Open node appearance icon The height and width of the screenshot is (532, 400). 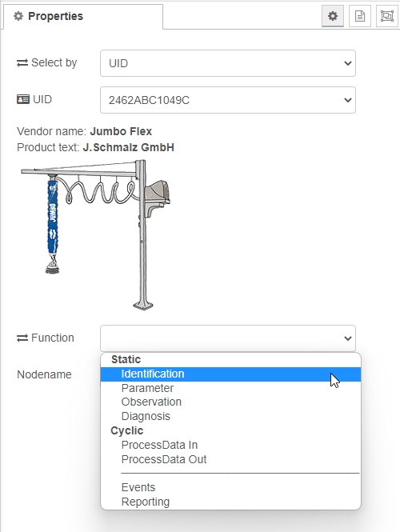pos(386,16)
